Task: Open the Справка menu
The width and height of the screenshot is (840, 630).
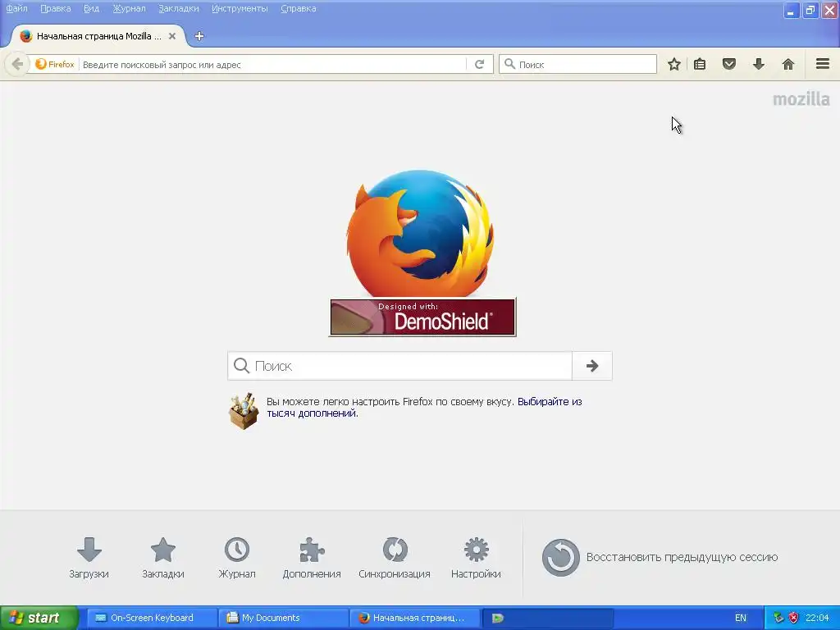Action: point(299,8)
